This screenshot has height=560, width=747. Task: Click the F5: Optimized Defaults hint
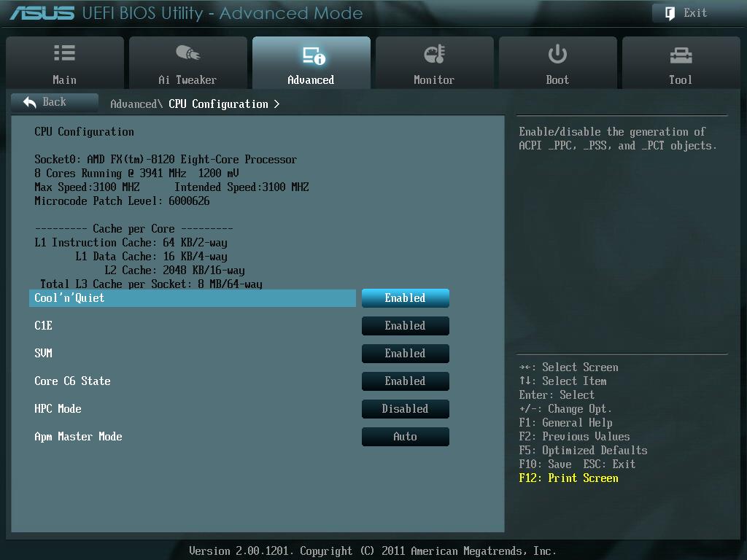[583, 450]
